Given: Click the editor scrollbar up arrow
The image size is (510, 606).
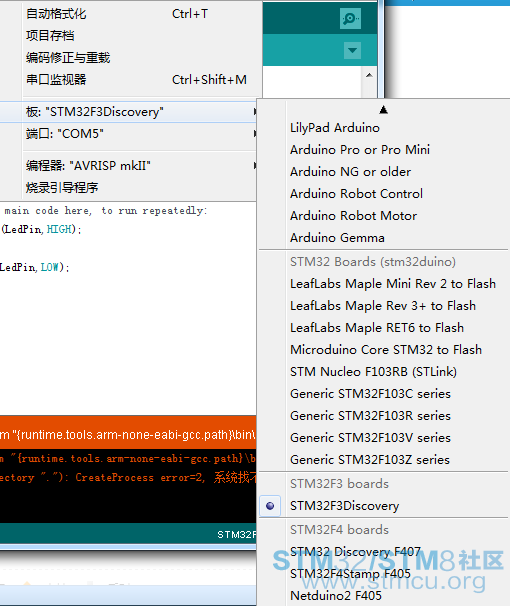Looking at the screenshot, I should [x=369, y=75].
